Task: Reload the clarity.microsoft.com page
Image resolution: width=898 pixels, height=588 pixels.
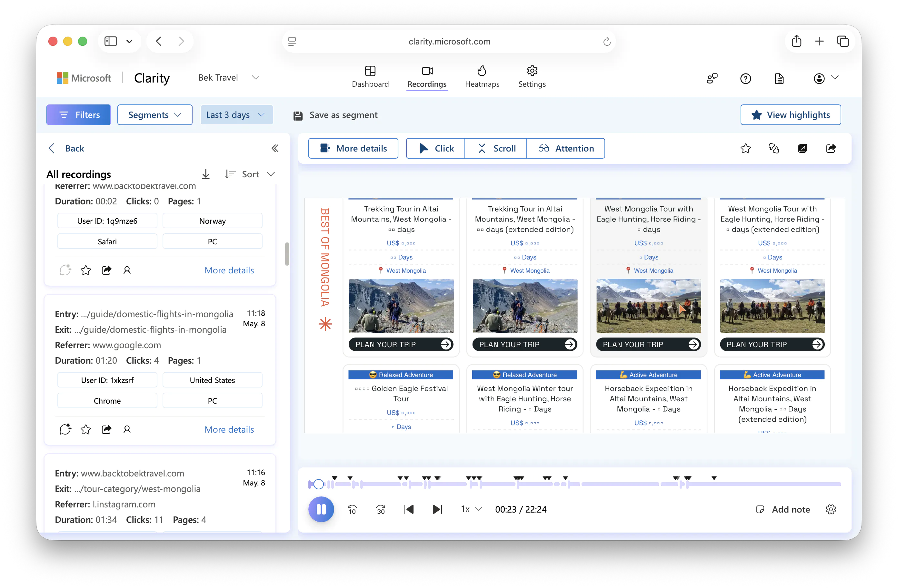Action: 606,42
